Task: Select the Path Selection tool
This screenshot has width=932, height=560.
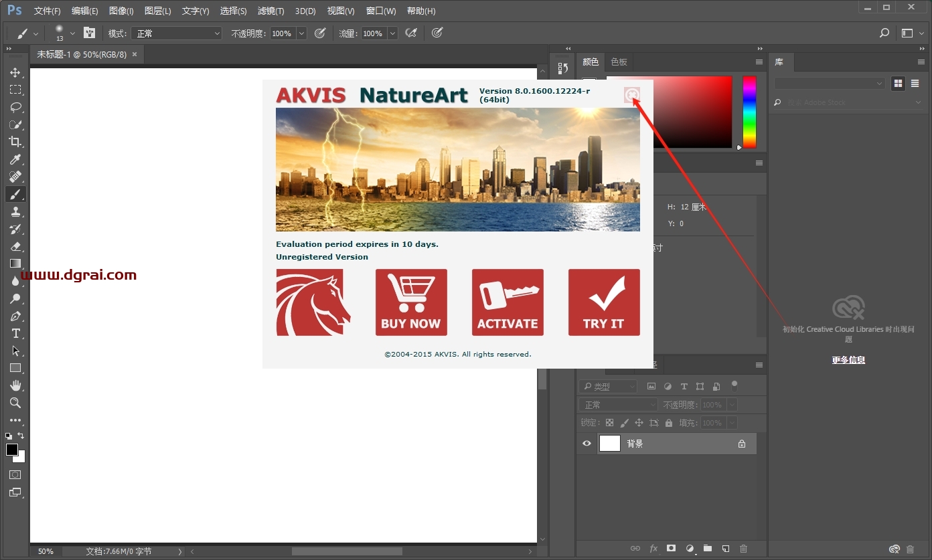Action: click(x=15, y=351)
